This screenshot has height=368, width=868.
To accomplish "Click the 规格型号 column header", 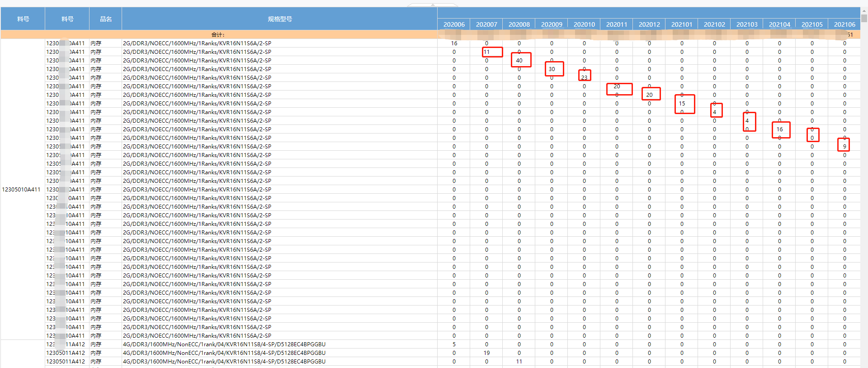I will click(x=280, y=19).
